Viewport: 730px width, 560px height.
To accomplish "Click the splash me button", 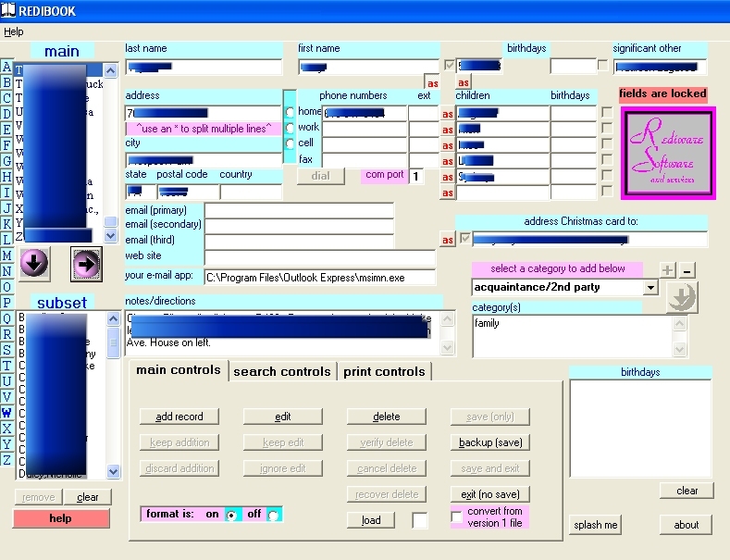I will (x=596, y=525).
